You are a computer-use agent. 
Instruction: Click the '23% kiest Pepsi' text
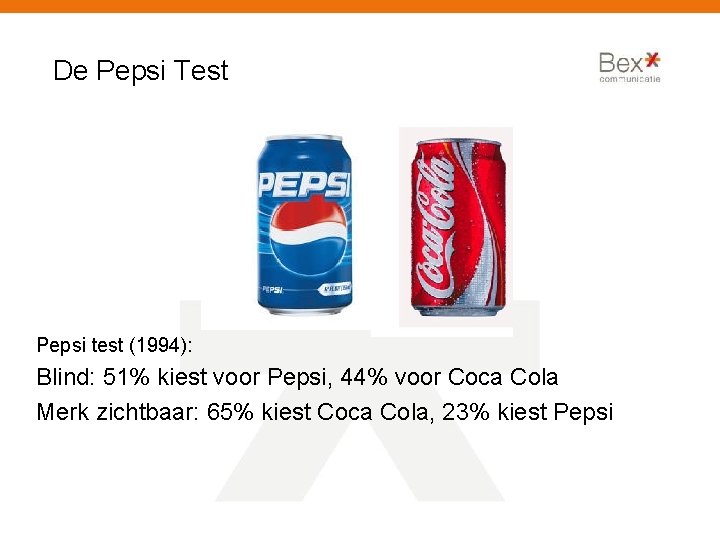[x=528, y=412]
